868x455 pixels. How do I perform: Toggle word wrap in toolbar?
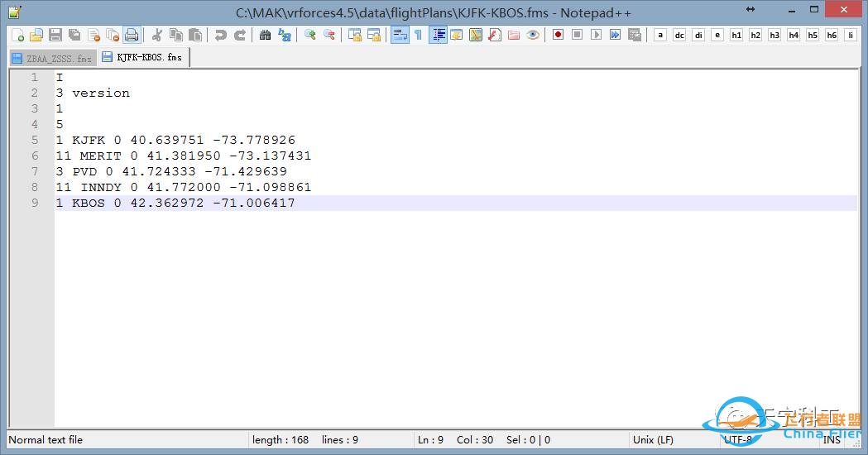tap(400, 35)
